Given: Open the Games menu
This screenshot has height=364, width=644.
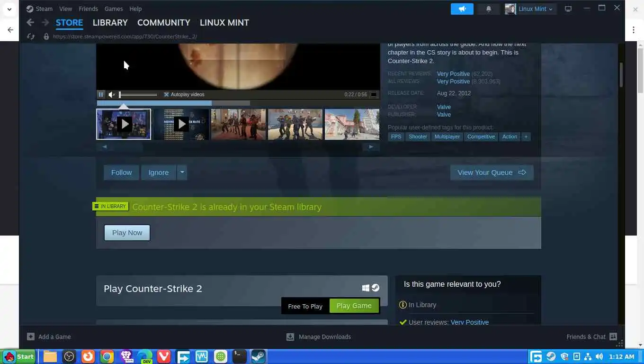Looking at the screenshot, I should tap(114, 9).
